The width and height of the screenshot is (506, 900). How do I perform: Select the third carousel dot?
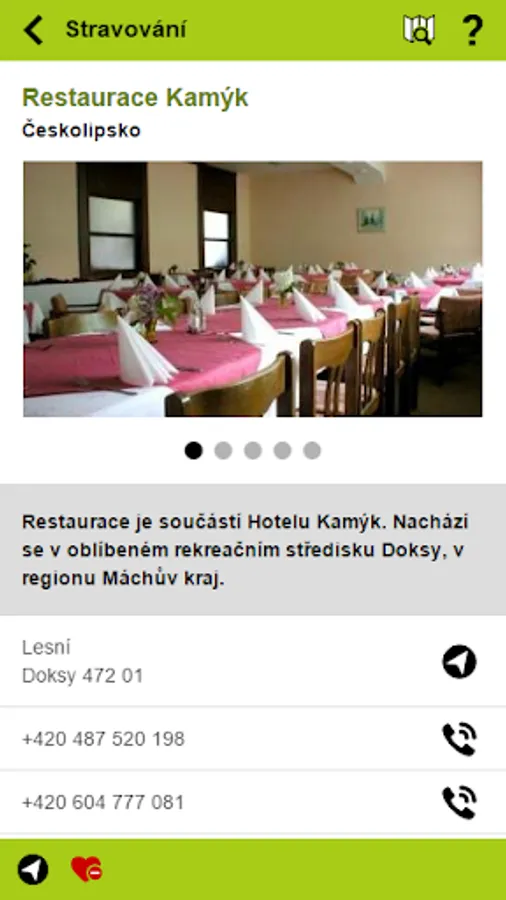click(x=252, y=451)
